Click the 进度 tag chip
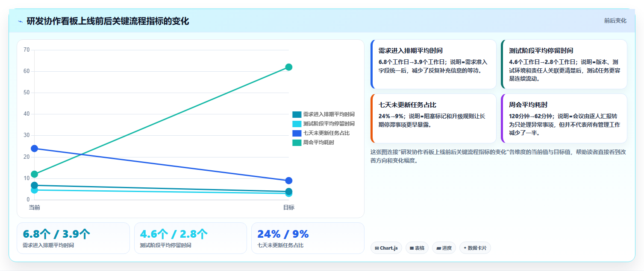The image size is (644, 271). (444, 248)
